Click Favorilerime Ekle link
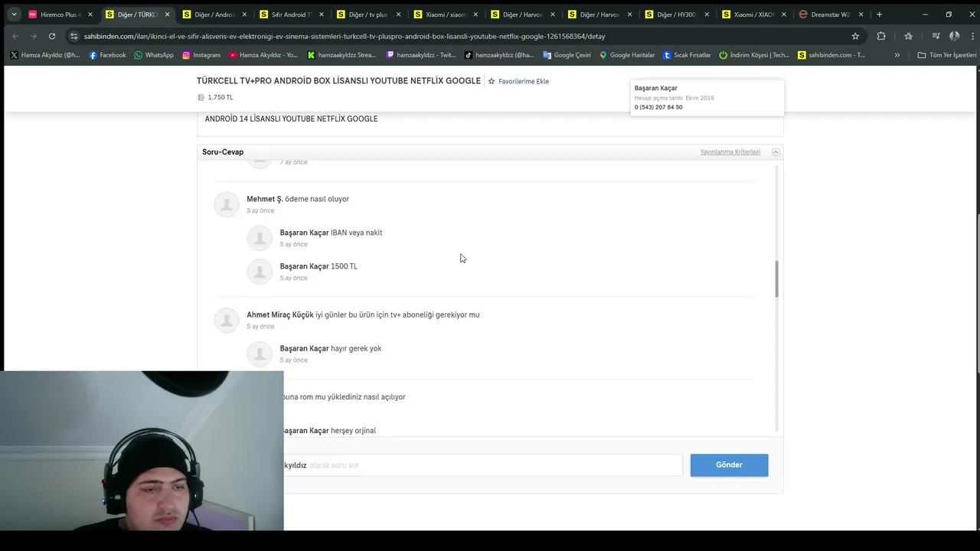Viewport: 980px width, 551px height. pos(518,81)
